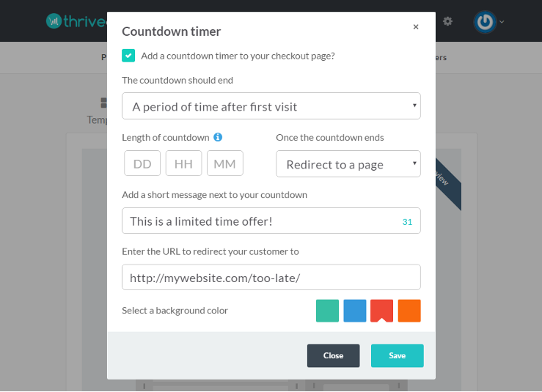Click the MM minutes input field
542x392 pixels.
[x=225, y=163]
